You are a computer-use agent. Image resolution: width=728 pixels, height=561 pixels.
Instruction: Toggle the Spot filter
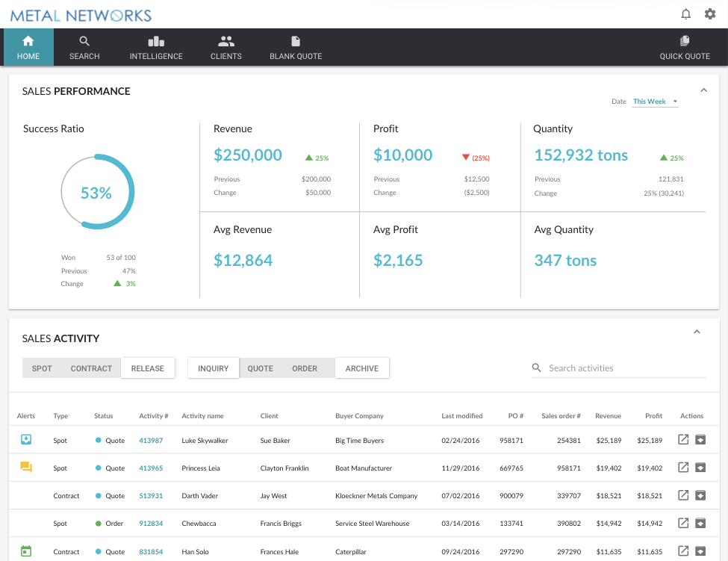pos(42,368)
